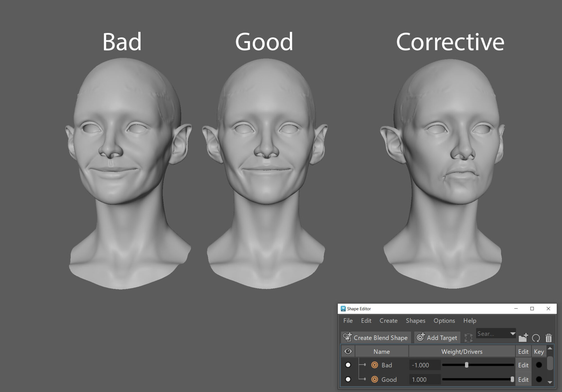Open the search filter dropdown arrow
The height and width of the screenshot is (392, 562).
[513, 334]
